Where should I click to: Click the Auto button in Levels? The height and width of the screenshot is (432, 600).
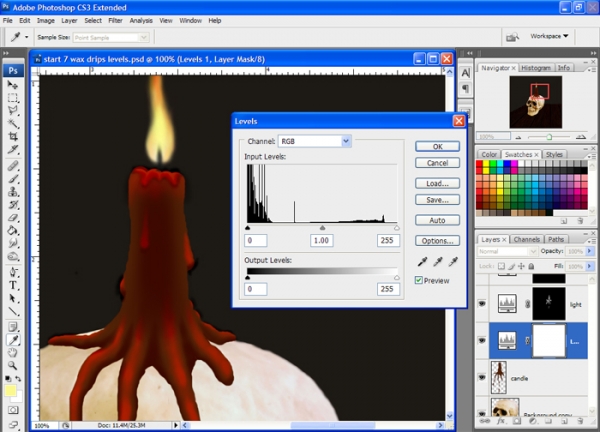437,220
